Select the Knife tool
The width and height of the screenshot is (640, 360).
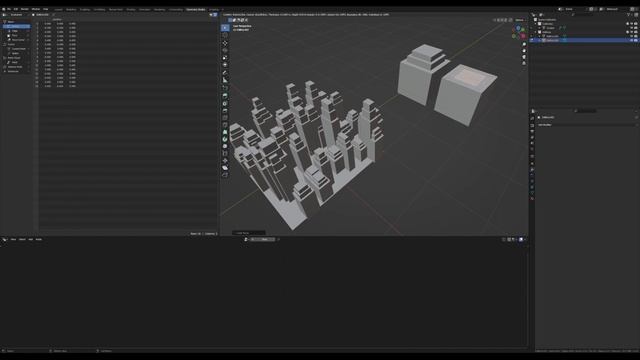point(225,125)
